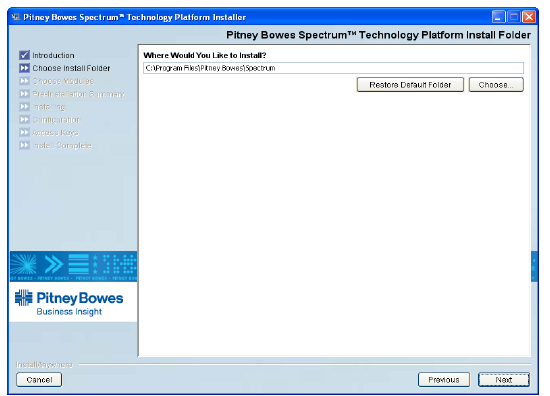The width and height of the screenshot is (550, 396).
Task: Click the installer title bar application icon
Action: [15, 17]
